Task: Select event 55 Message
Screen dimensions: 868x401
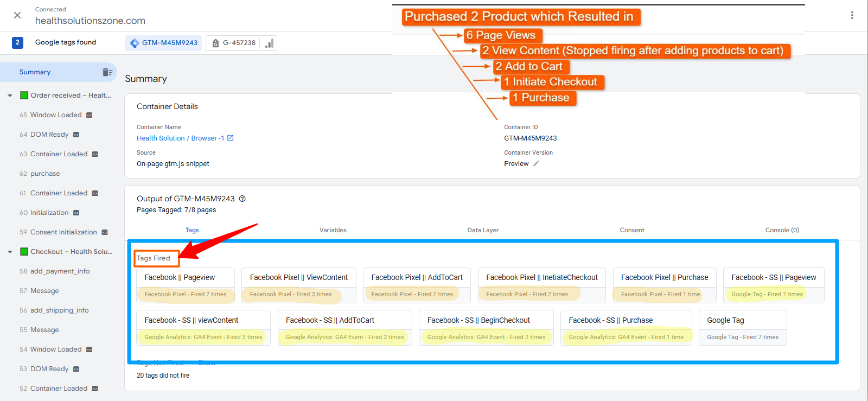Action: point(39,330)
